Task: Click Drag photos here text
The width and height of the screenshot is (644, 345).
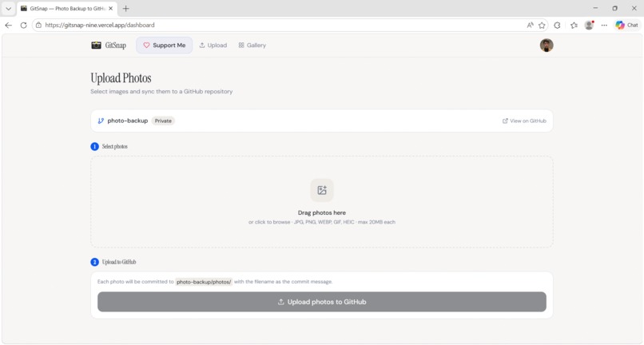Action: (x=321, y=212)
